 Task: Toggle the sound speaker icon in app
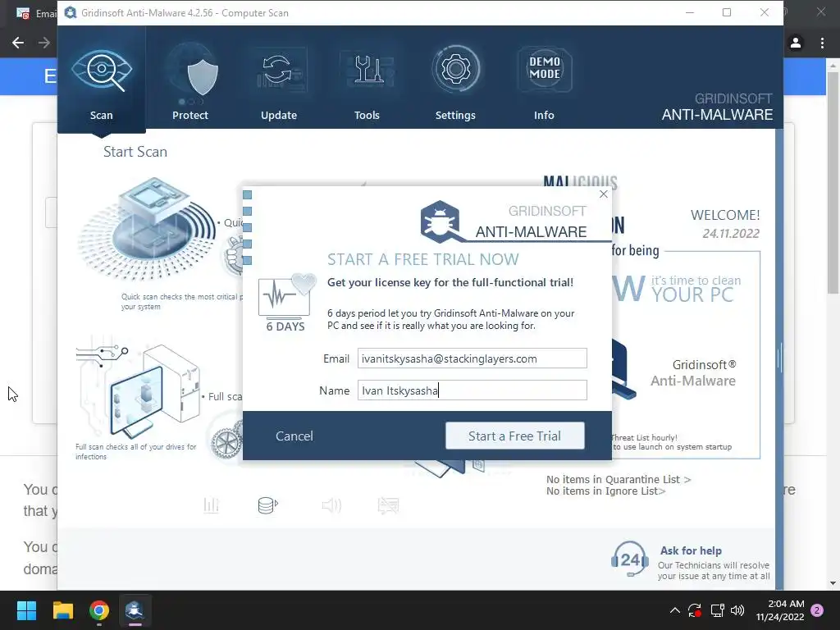pyautogui.click(x=331, y=505)
